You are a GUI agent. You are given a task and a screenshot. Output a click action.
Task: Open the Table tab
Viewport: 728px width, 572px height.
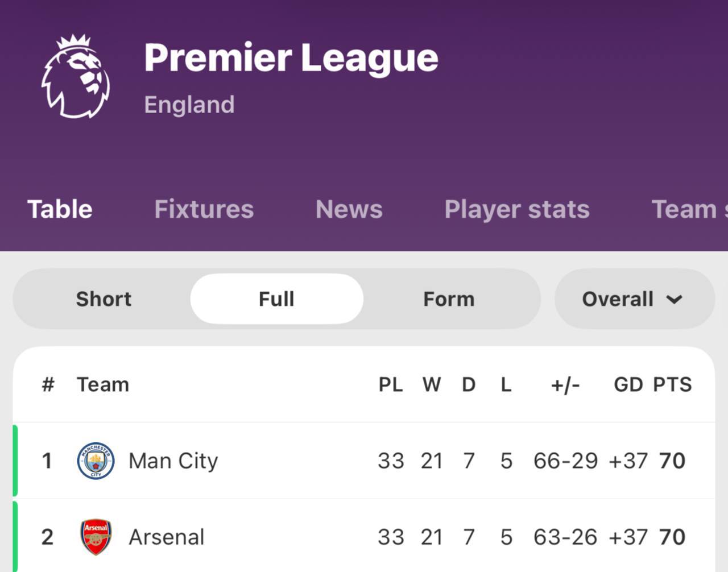(60, 209)
